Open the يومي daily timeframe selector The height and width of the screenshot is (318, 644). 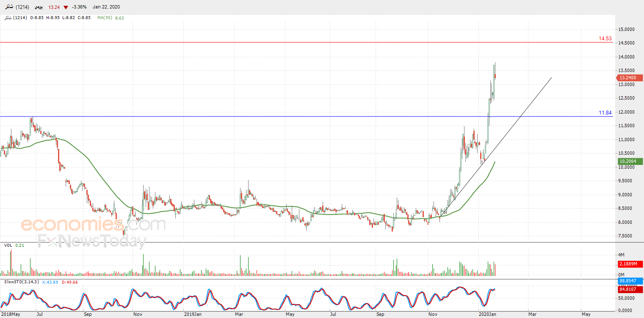(39, 7)
